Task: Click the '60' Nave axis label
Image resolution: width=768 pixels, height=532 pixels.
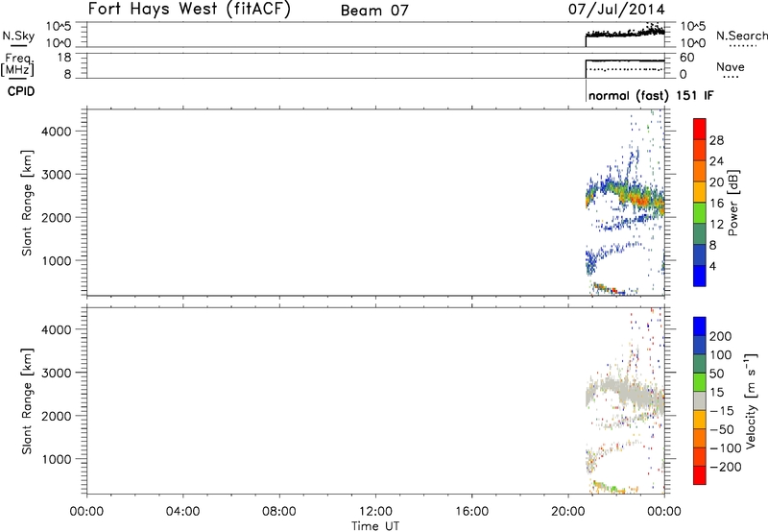Action: [686, 58]
